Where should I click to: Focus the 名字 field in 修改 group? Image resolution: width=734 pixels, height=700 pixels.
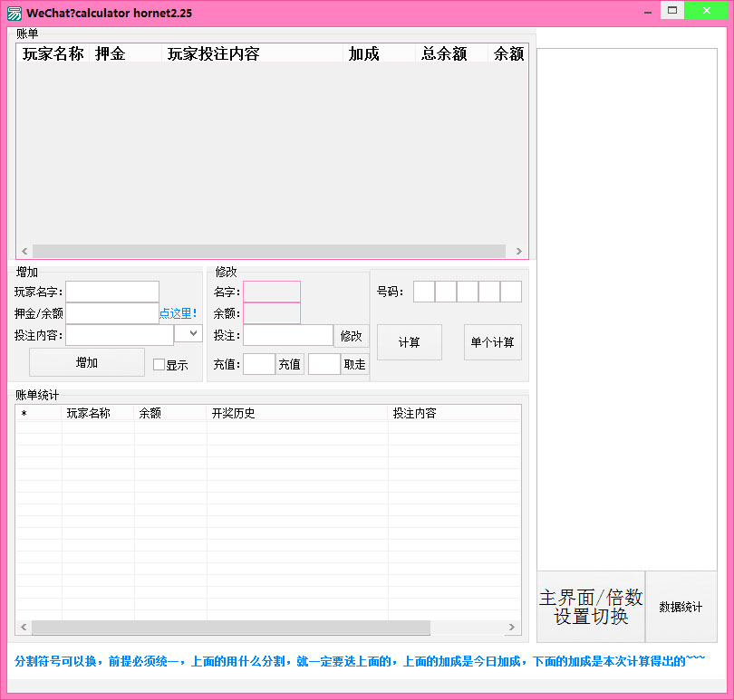coord(272,292)
